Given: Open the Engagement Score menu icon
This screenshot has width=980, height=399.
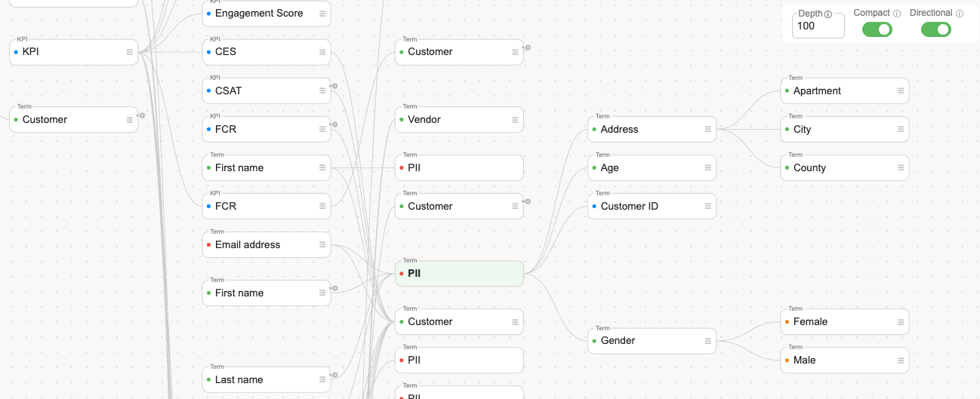Looking at the screenshot, I should (x=322, y=14).
